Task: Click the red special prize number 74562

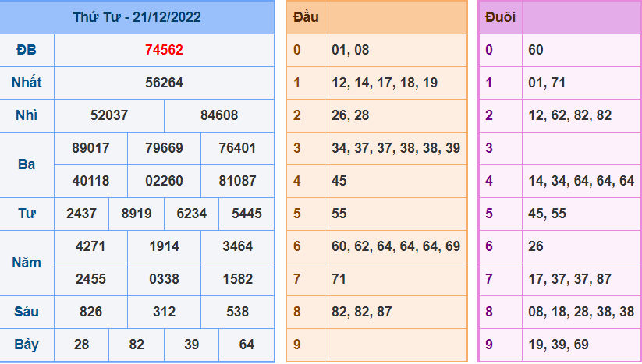Action: pyautogui.click(x=164, y=50)
